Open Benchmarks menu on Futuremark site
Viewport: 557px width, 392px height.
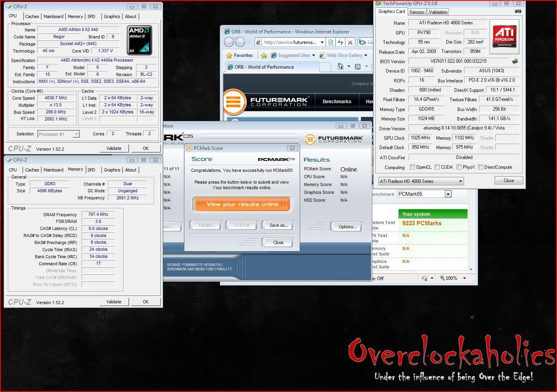point(337,101)
